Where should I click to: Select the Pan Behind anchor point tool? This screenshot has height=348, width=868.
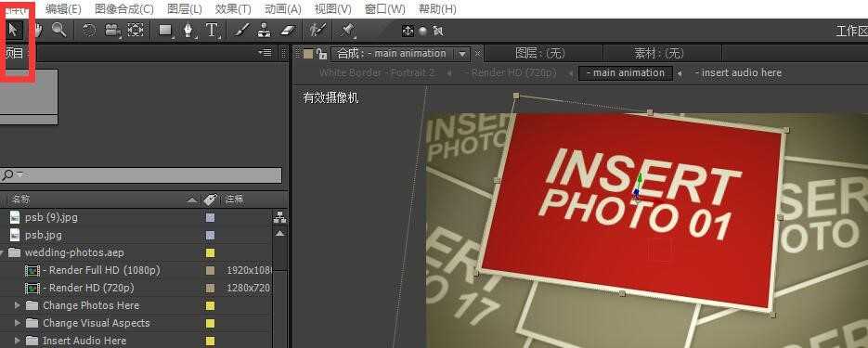[x=136, y=30]
